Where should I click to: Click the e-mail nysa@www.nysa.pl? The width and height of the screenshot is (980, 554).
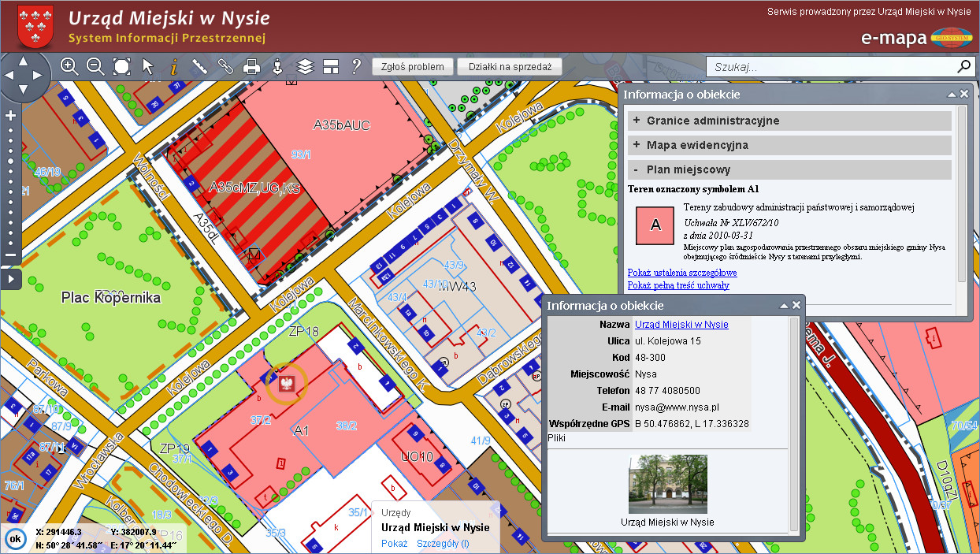pos(677,407)
